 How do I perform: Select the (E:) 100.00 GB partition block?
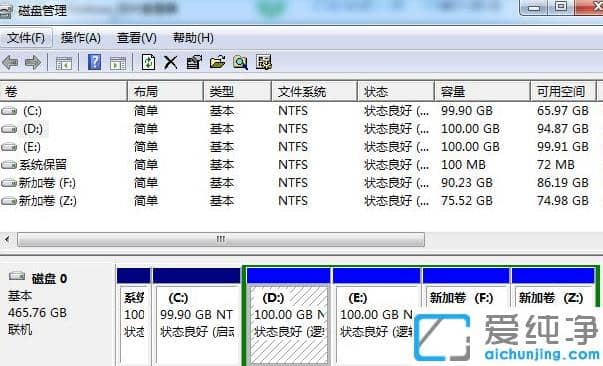coord(376,316)
